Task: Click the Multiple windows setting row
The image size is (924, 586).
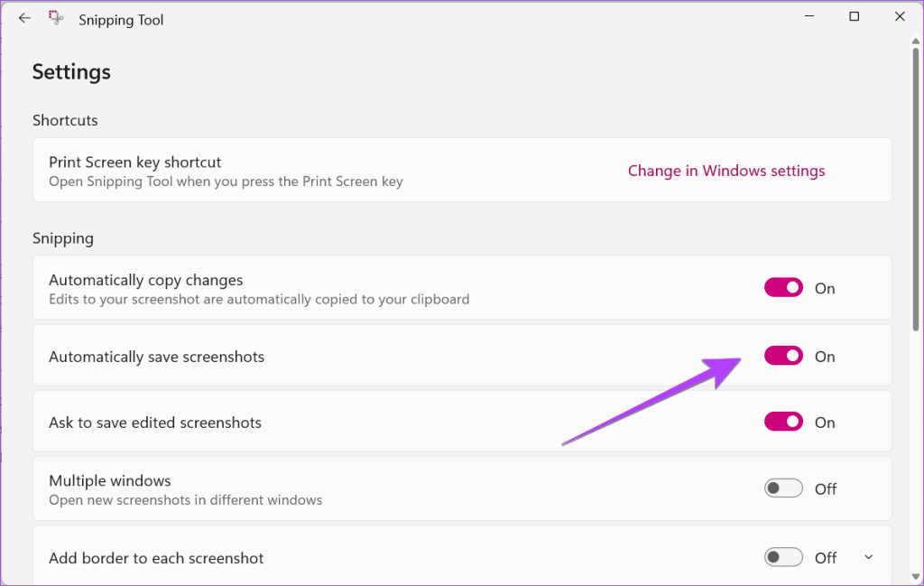Action: (462, 488)
